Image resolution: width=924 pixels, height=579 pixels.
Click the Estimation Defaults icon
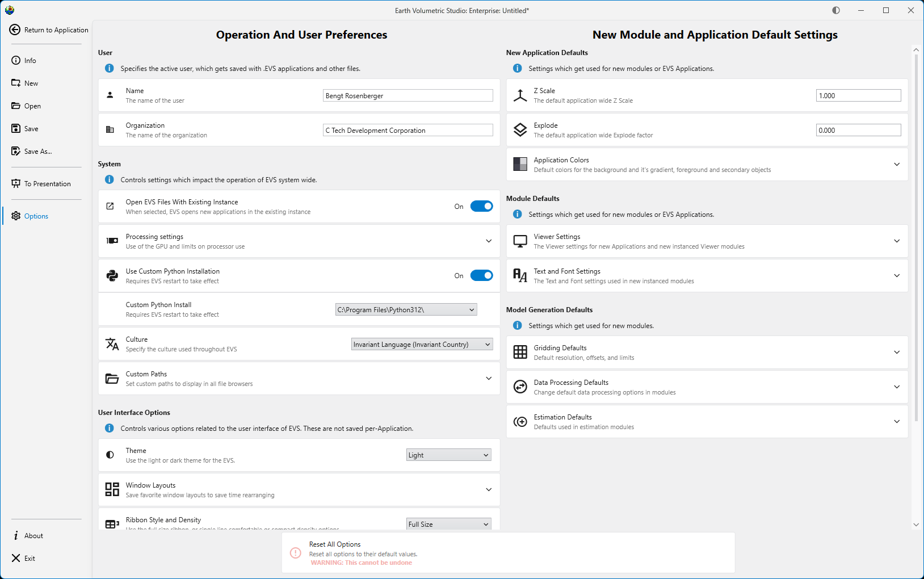[520, 421]
